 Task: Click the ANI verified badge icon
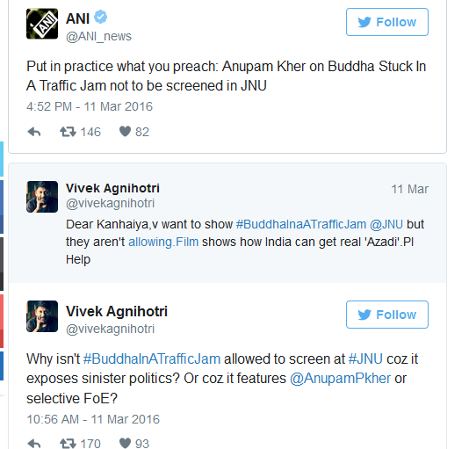pyautogui.click(x=100, y=17)
